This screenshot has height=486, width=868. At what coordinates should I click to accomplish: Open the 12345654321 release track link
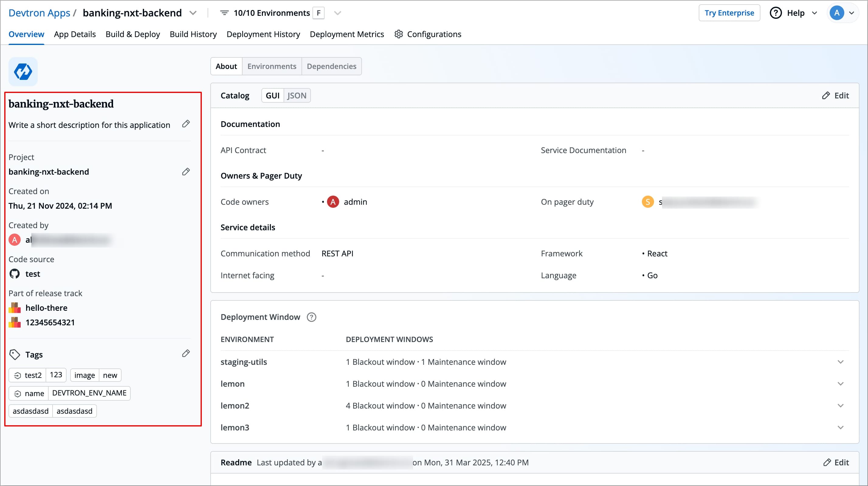[x=50, y=322]
